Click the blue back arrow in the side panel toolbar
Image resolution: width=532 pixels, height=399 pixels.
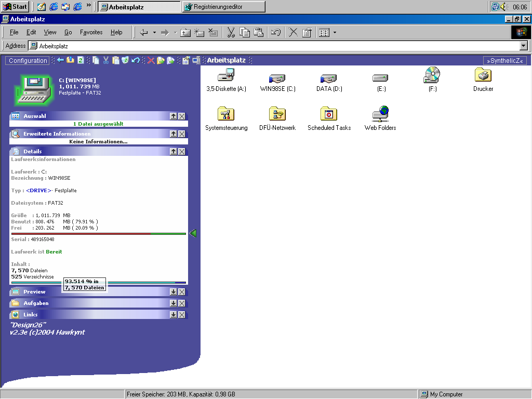pos(61,60)
